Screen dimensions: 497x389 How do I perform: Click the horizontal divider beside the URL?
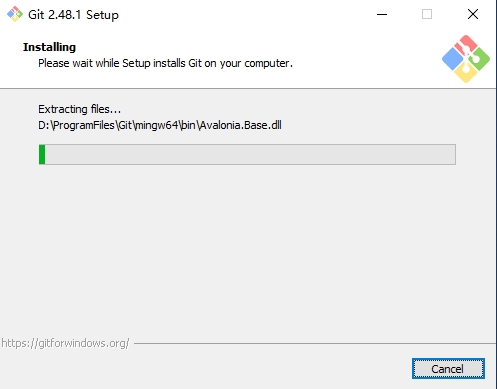click(x=315, y=343)
